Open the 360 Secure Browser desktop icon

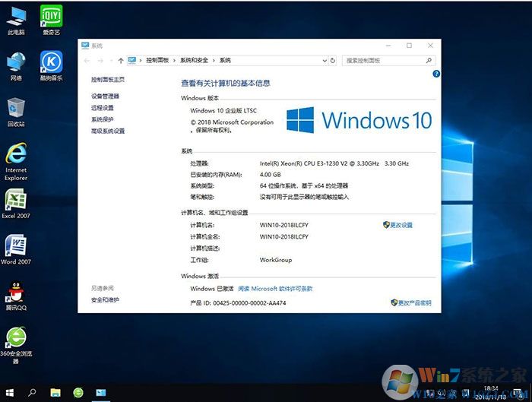[x=16, y=337]
